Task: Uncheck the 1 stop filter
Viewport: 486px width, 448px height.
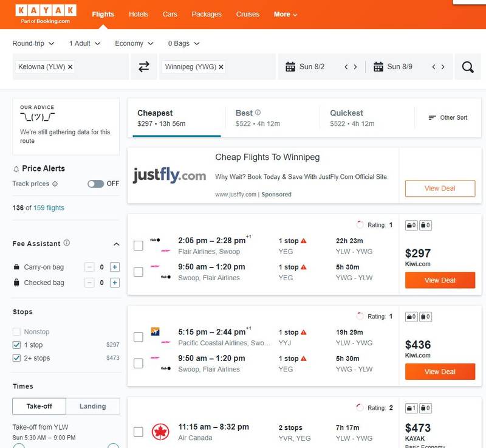Action: click(16, 345)
